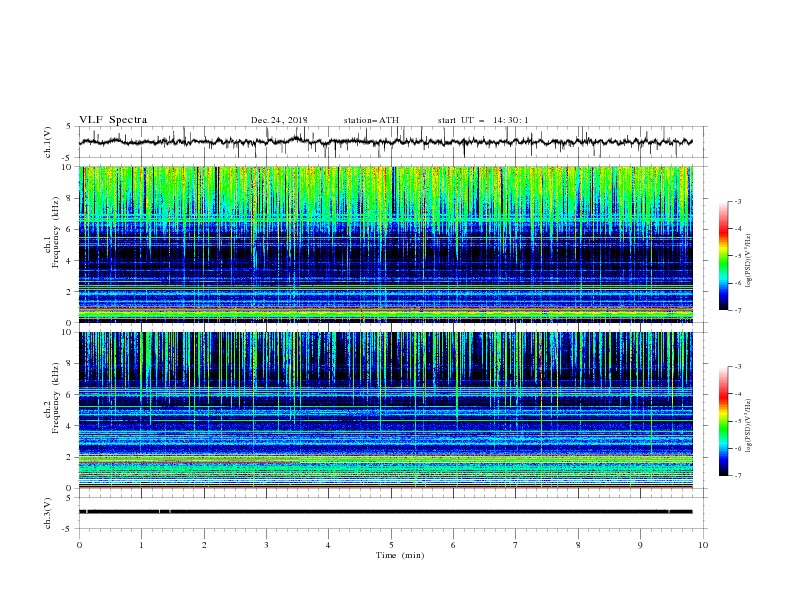The image size is (792, 612).
Task: Click the ch.2 PSD color bar
Action: click(724, 421)
